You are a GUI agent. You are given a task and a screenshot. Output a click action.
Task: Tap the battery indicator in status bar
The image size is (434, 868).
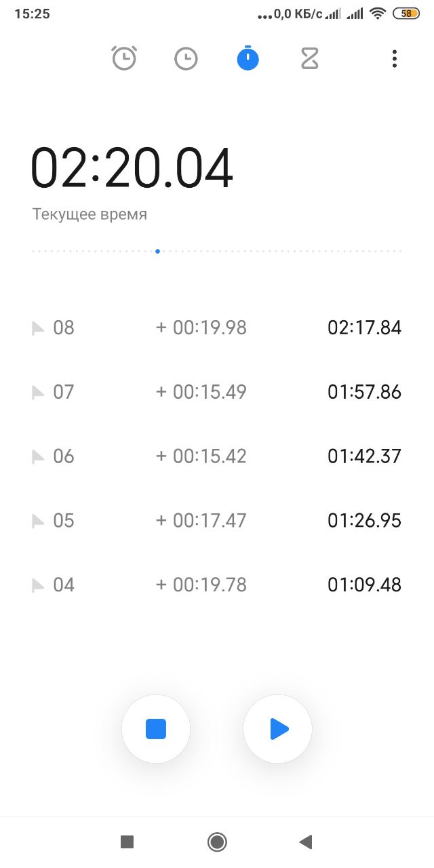[406, 14]
